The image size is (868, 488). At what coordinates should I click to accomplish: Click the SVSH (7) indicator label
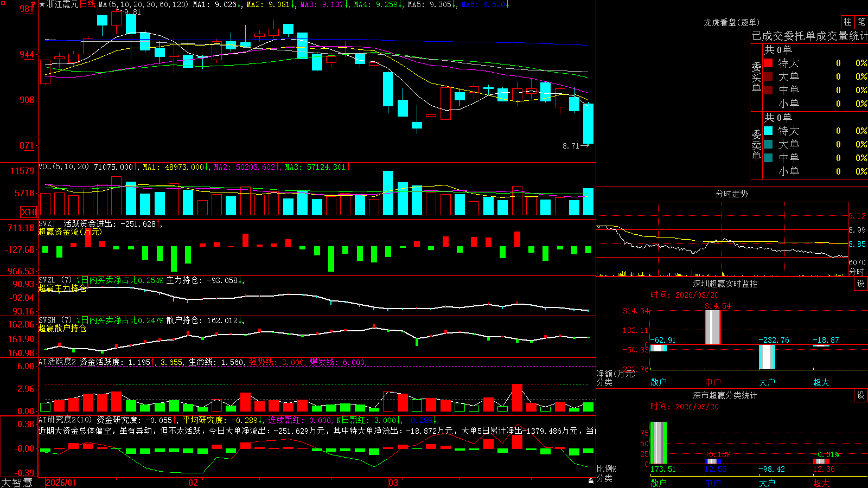coord(55,320)
